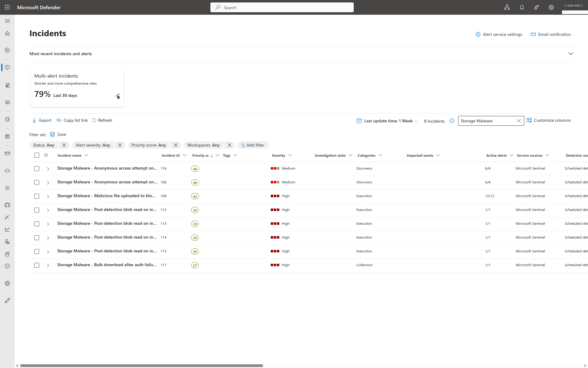The image size is (588, 368).
Task: Open the Cloud apps icon in sidebar
Action: point(7,171)
